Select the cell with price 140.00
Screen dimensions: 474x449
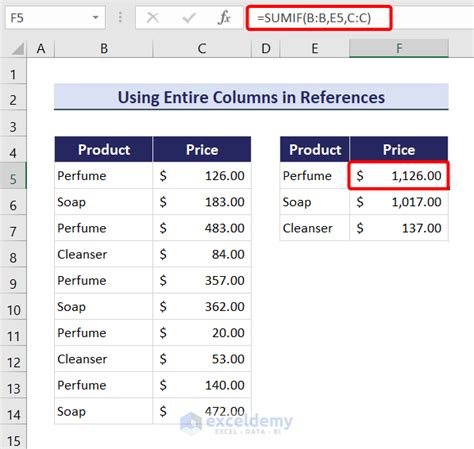click(202, 385)
